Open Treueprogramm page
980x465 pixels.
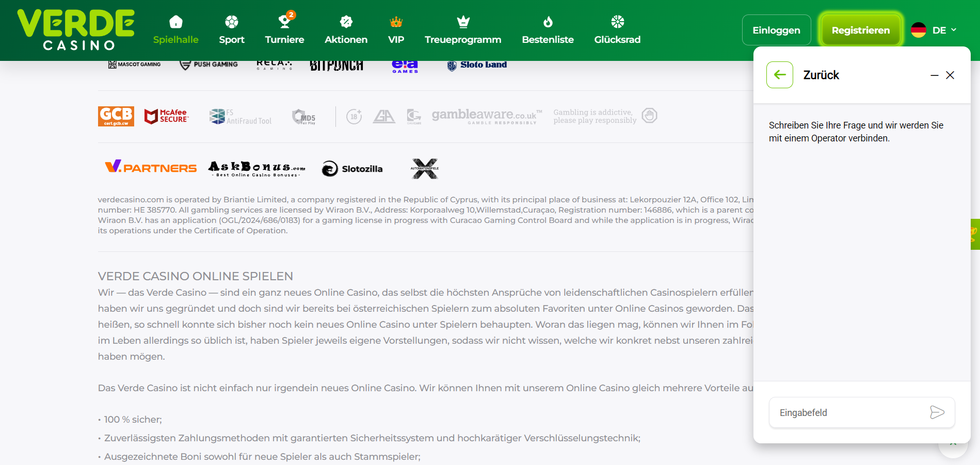coord(463,30)
